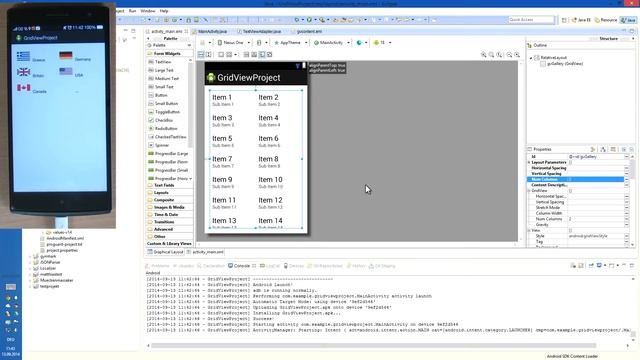This screenshot has width=640, height=360.
Task: Open the Help menu
Action: [164, 11]
